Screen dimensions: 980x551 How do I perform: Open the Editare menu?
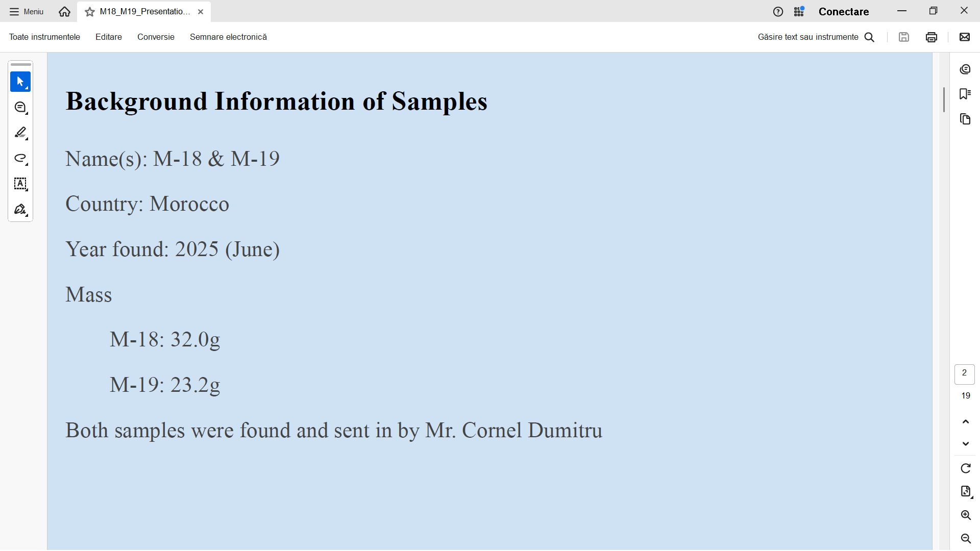pyautogui.click(x=109, y=37)
